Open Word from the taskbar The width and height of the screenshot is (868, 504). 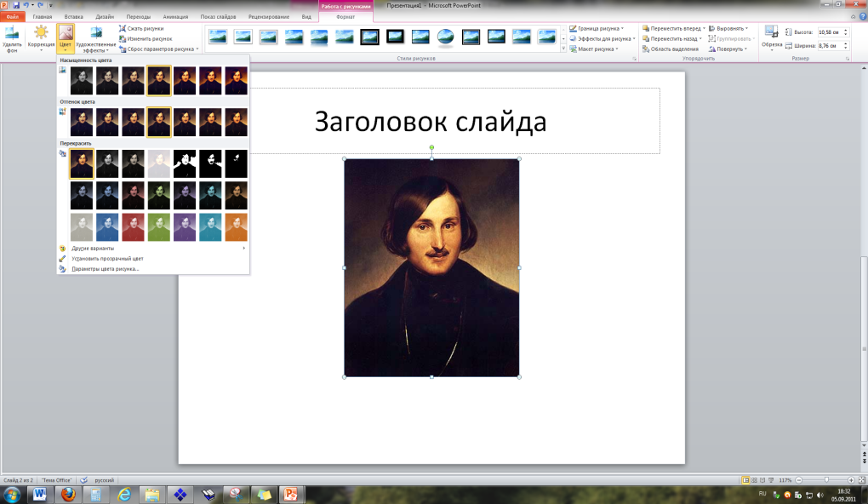[x=40, y=494]
